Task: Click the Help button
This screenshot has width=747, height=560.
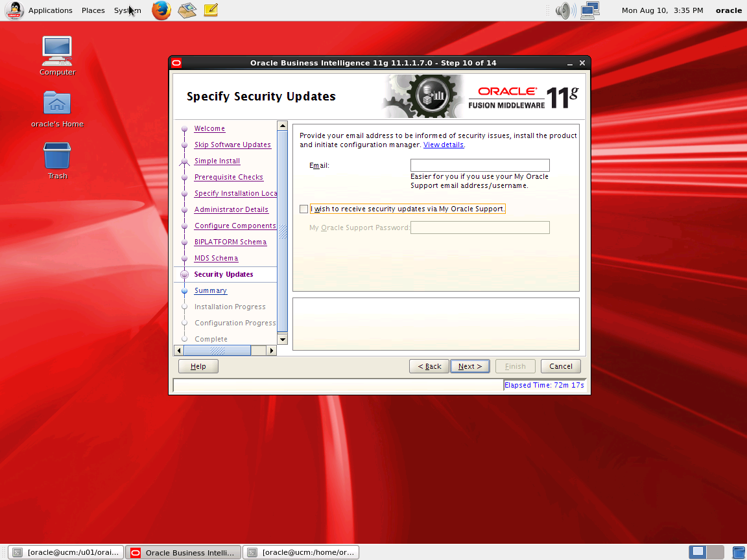Action: point(198,366)
